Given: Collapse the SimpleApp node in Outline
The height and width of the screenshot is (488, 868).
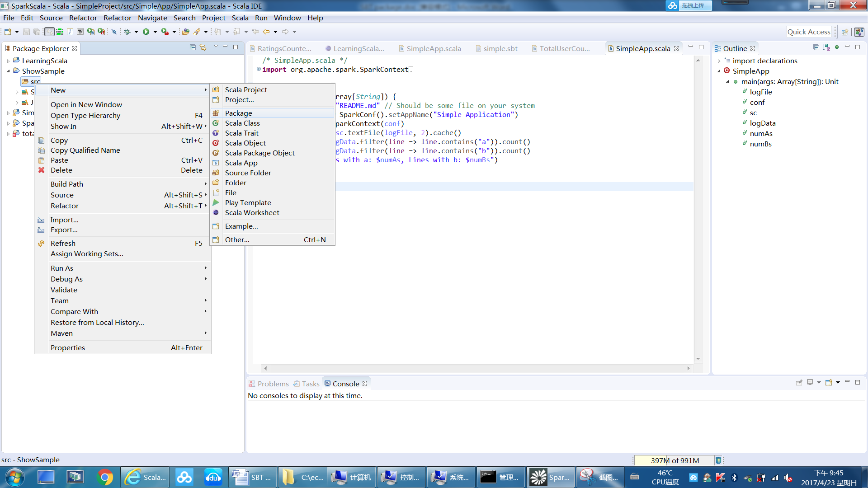Looking at the screenshot, I should [x=719, y=71].
